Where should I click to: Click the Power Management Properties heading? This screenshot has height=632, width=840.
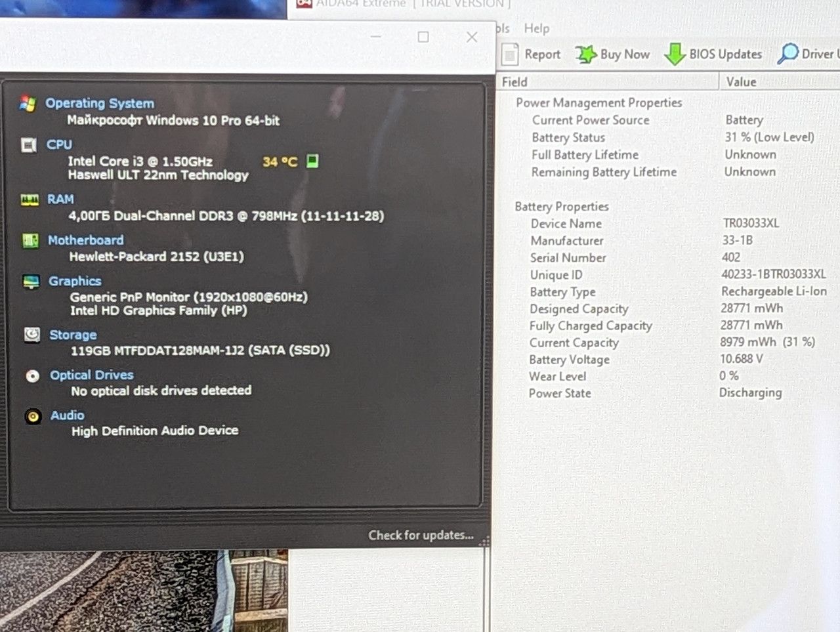tap(598, 102)
